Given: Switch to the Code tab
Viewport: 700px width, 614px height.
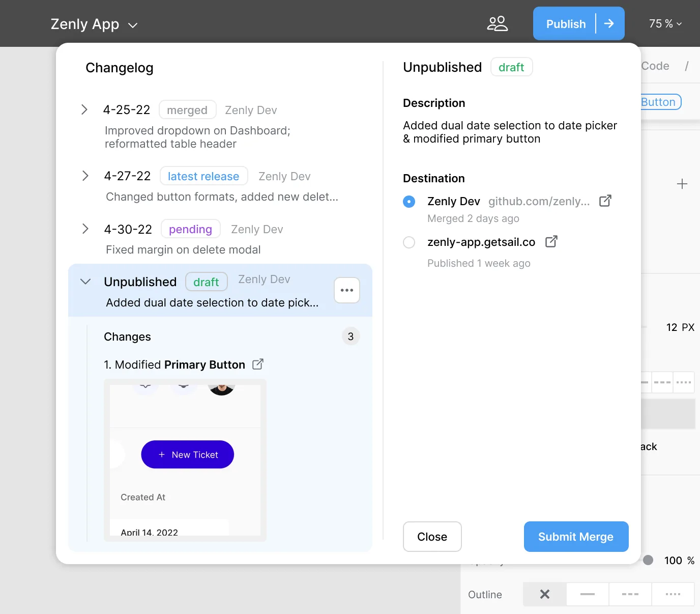Looking at the screenshot, I should (655, 66).
